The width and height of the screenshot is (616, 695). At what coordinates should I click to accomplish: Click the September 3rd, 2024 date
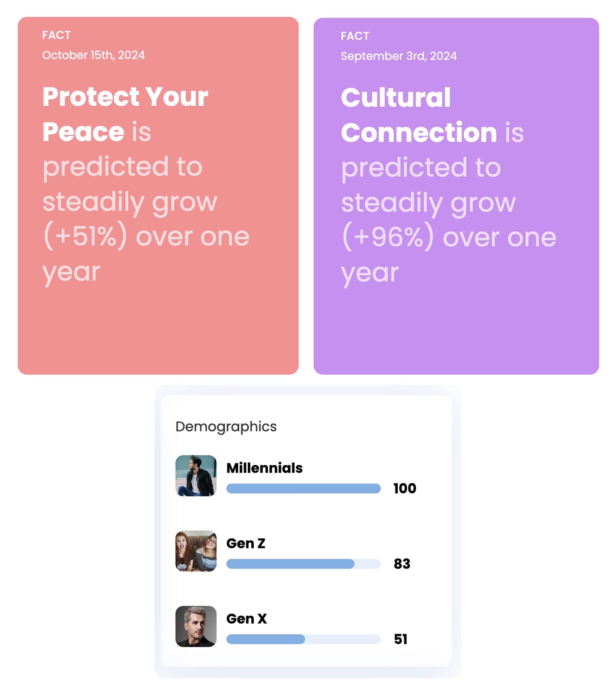click(x=399, y=56)
